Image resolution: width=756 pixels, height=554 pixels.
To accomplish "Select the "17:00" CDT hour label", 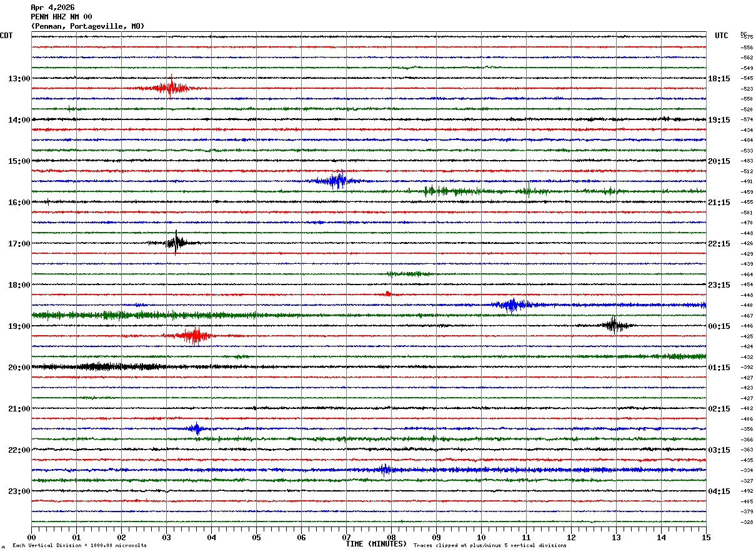I will tap(19, 244).
